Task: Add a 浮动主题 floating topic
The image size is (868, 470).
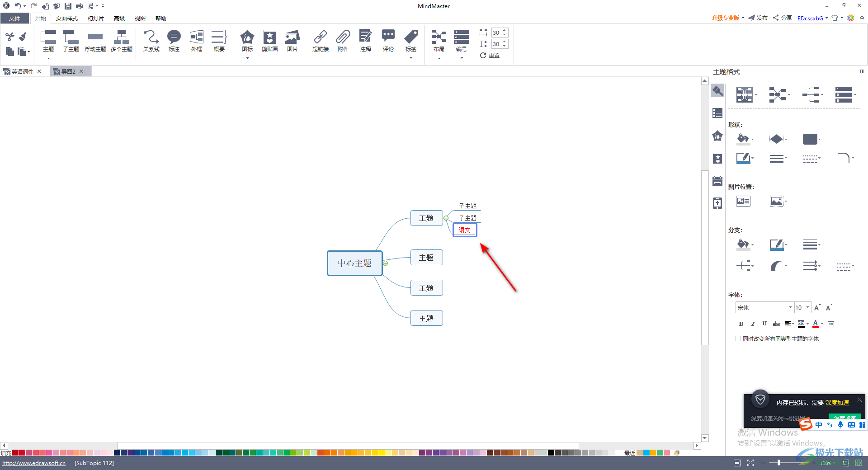Action: pos(95,41)
